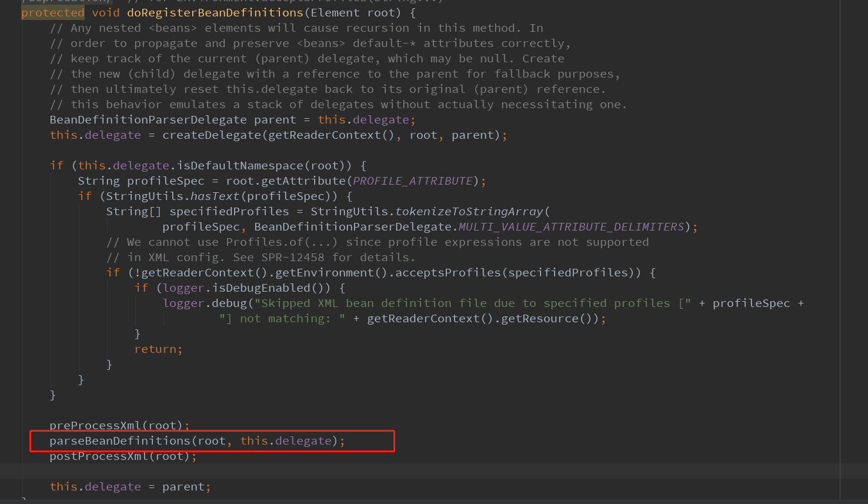Click the doRegisterBeanDefinitions method name
868x504 pixels.
pos(215,12)
